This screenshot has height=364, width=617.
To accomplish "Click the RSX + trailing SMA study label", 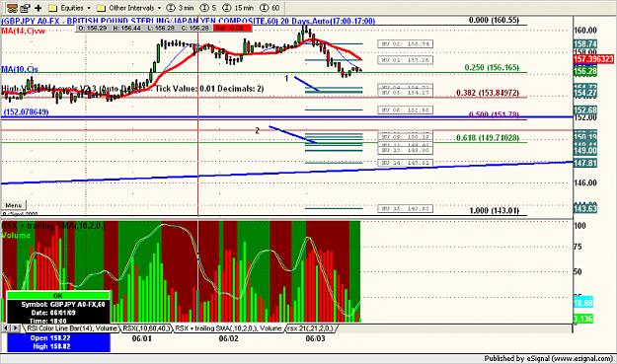I will (x=53, y=226).
